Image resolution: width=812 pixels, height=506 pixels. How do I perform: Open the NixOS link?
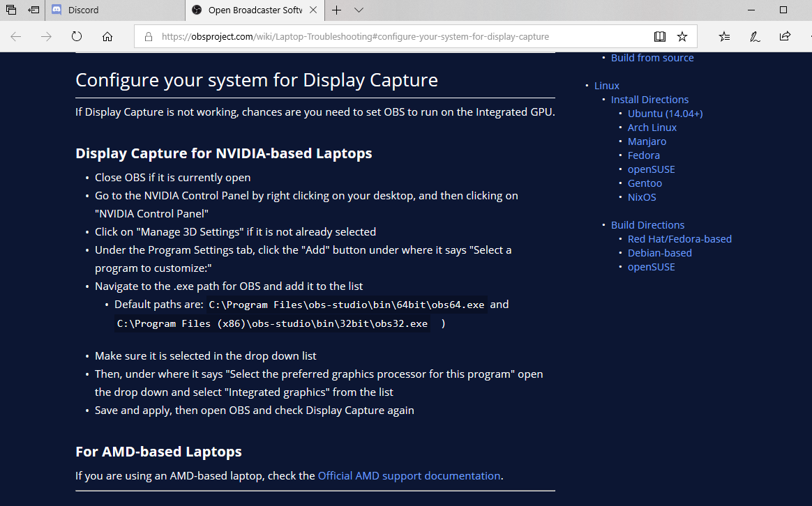click(642, 198)
